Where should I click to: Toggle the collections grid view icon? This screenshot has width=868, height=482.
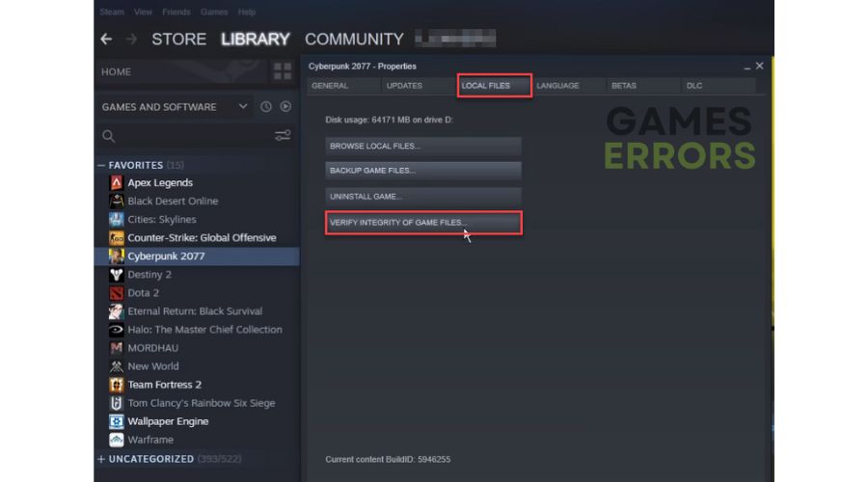(x=283, y=71)
